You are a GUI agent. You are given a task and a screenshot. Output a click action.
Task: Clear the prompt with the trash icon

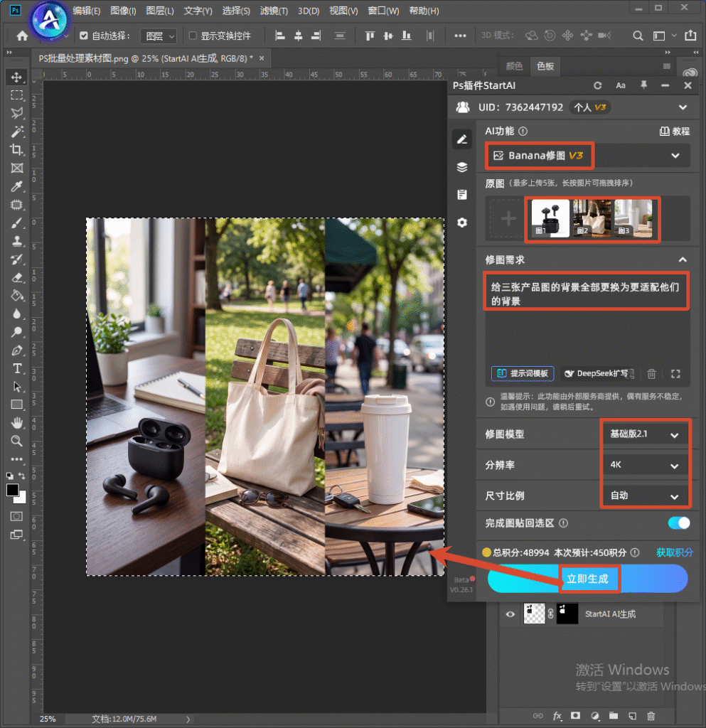coord(652,374)
